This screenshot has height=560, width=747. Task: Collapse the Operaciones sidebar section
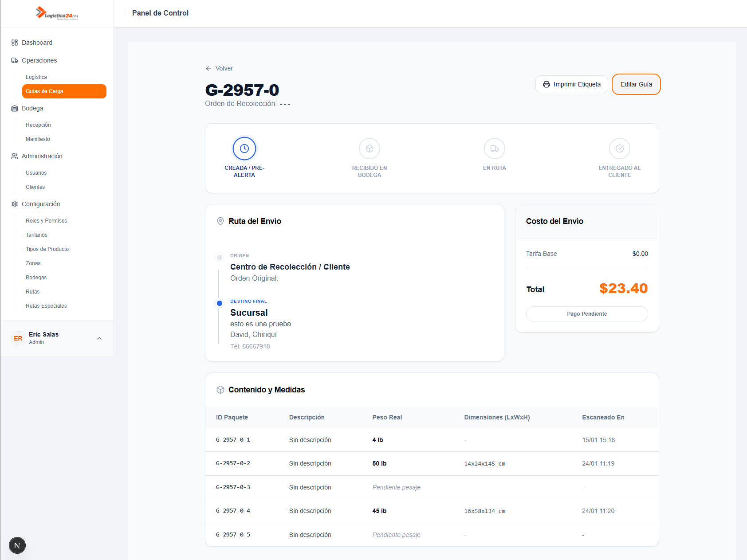[39, 60]
